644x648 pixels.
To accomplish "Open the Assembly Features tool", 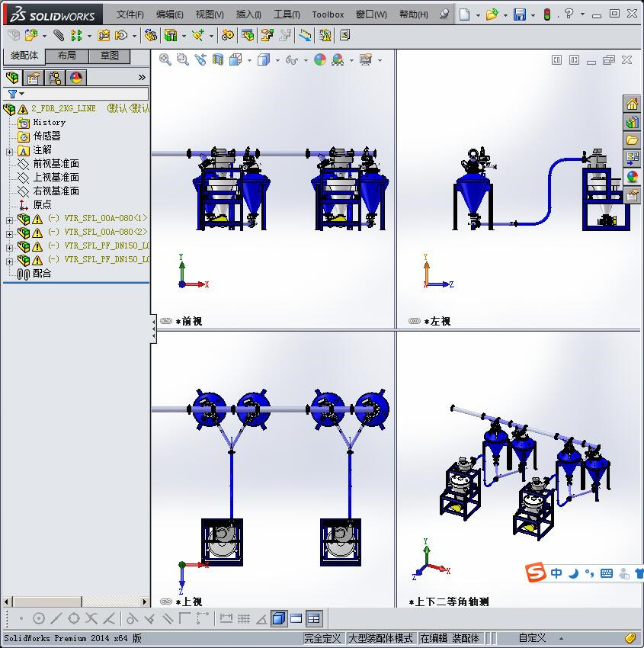I will [x=171, y=36].
